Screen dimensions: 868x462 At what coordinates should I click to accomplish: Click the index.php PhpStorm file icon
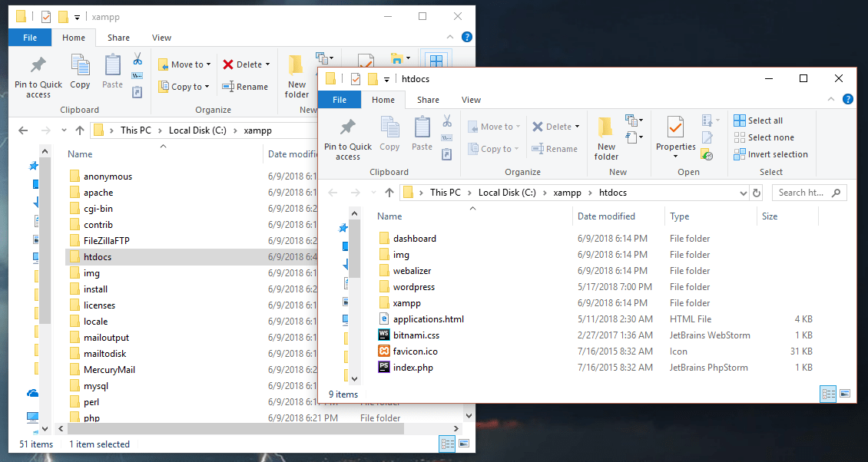pos(383,367)
